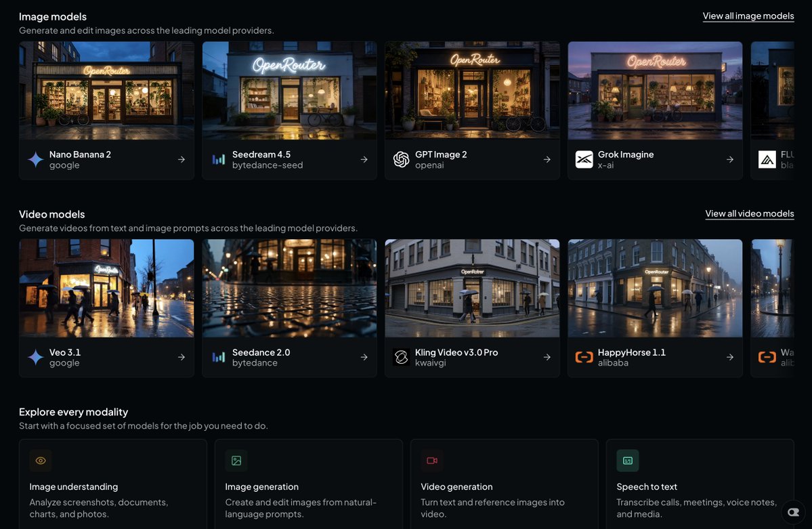Click the ByteDance bars icon beside Seedance 2.0

pyautogui.click(x=219, y=357)
